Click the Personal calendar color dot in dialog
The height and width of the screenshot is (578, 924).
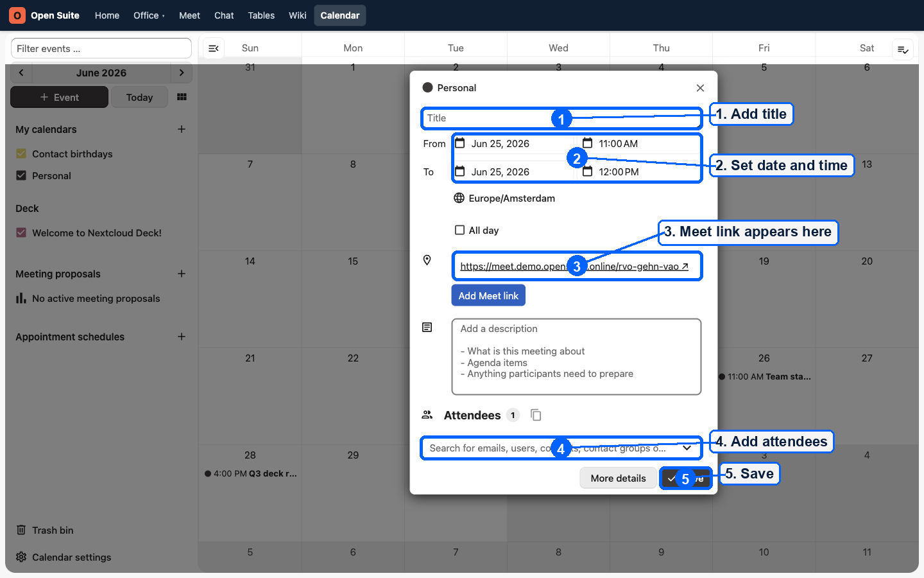[427, 87]
